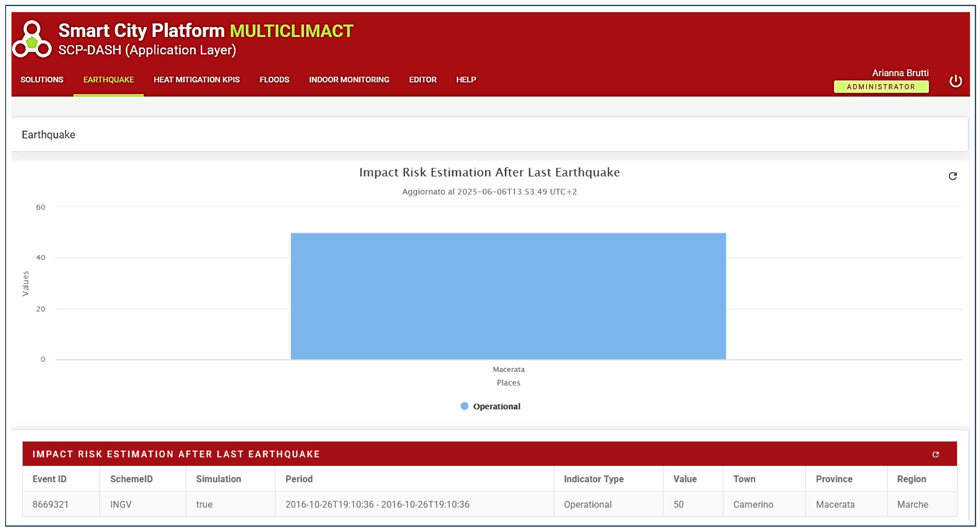Click the Smart City Platform logo
Image resolution: width=980 pixels, height=530 pixels.
32,40
